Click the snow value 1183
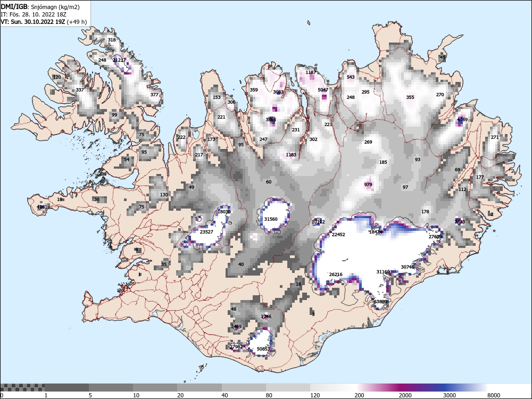This screenshot has height=399, width=532. point(291,155)
